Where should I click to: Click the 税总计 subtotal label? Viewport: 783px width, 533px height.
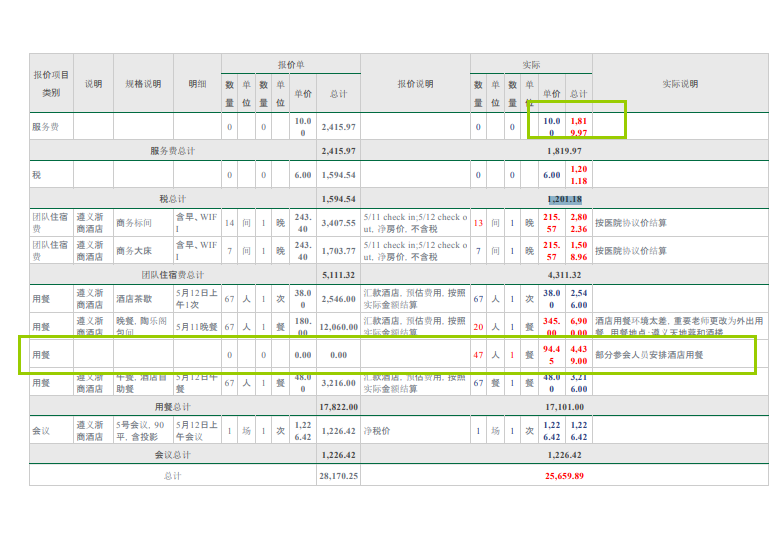coord(172,199)
